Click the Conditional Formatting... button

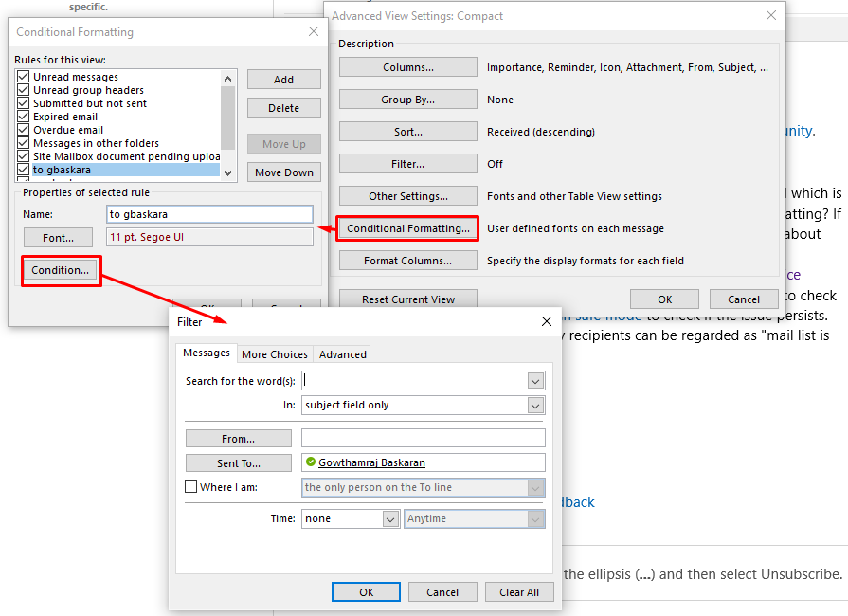(408, 228)
